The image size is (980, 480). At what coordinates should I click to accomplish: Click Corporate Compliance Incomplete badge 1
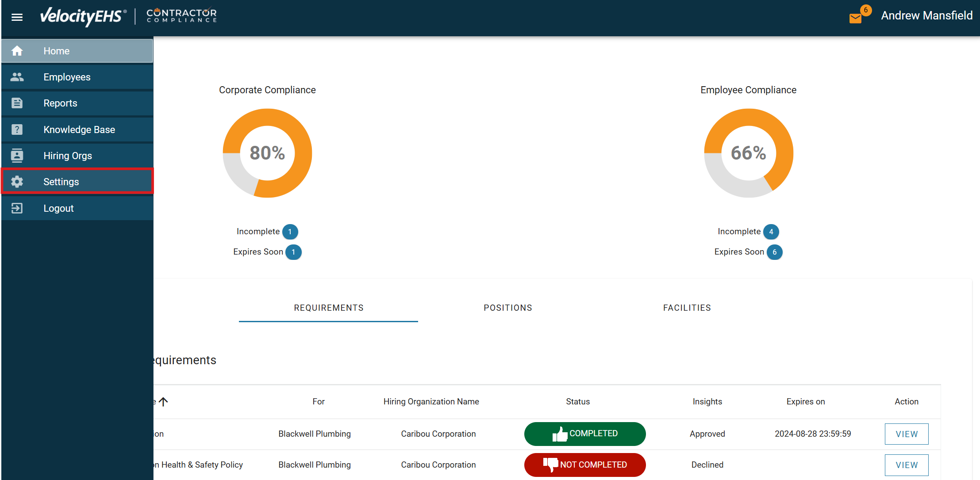click(x=290, y=232)
